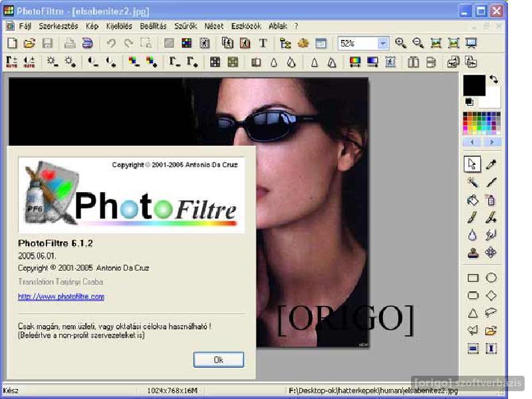
Task: Select the Clone stamp tool
Action: click(473, 253)
